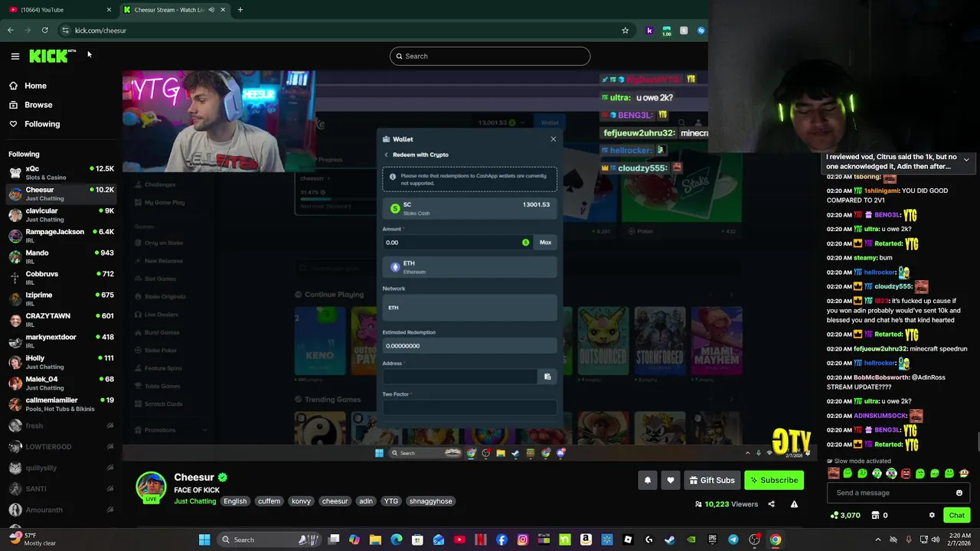Open the ETH currency dropdown
The height and width of the screenshot is (551, 980).
coord(469,267)
